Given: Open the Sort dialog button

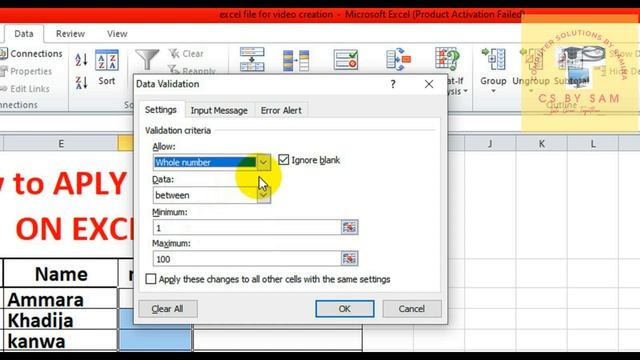Looking at the screenshot, I should [x=107, y=67].
